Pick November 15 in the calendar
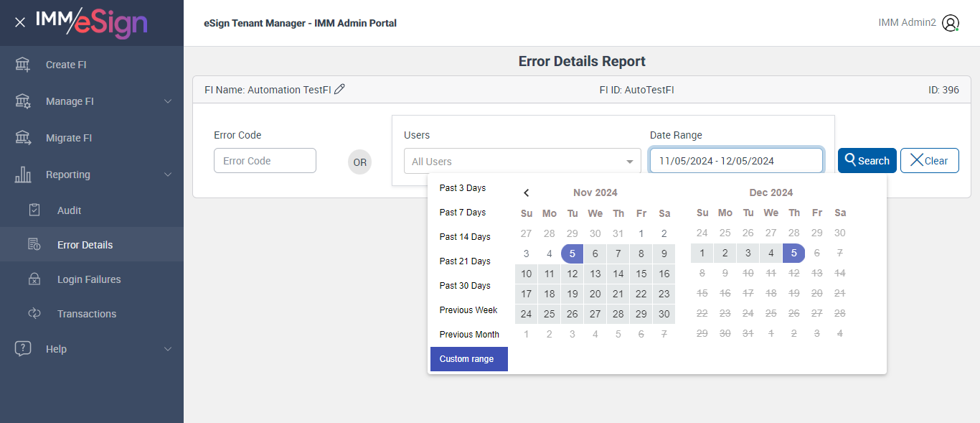Screen dimensions: 980x423 (x=641, y=274)
